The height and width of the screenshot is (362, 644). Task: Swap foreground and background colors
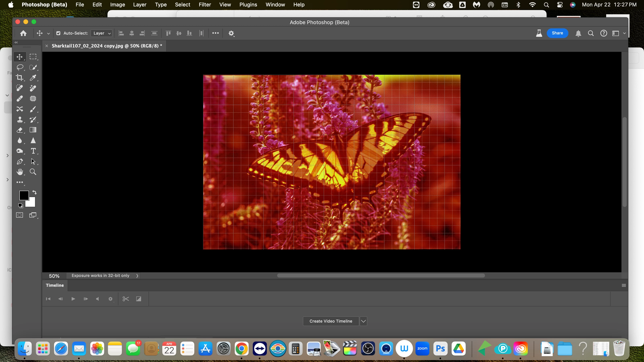(x=35, y=192)
